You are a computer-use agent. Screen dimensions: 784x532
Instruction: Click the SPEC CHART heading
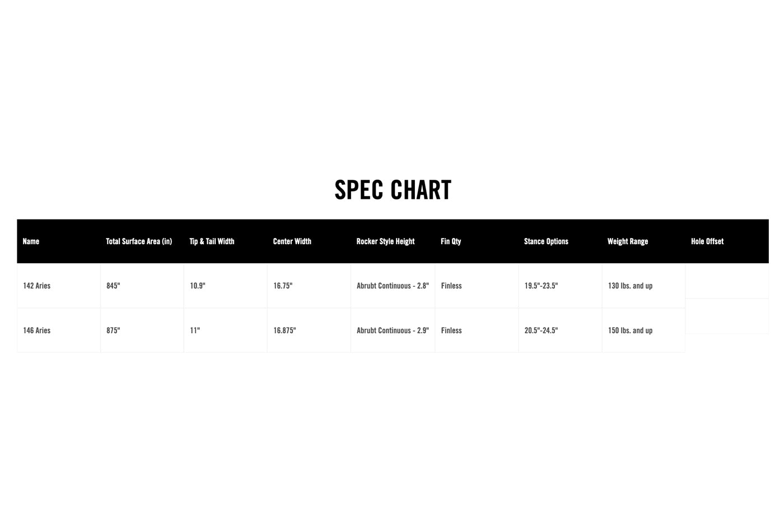coord(393,190)
